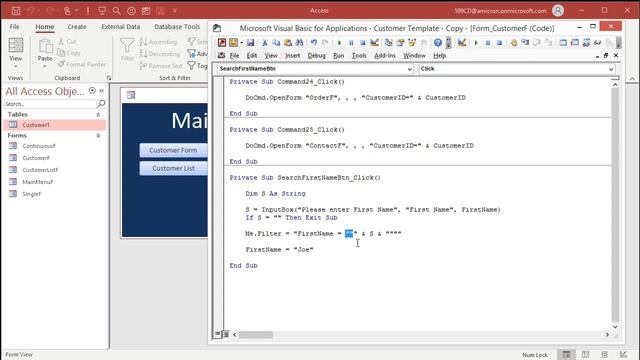Collapse navigation pane with shutter bar arrows
640x360 pixels.
[x=102, y=91]
